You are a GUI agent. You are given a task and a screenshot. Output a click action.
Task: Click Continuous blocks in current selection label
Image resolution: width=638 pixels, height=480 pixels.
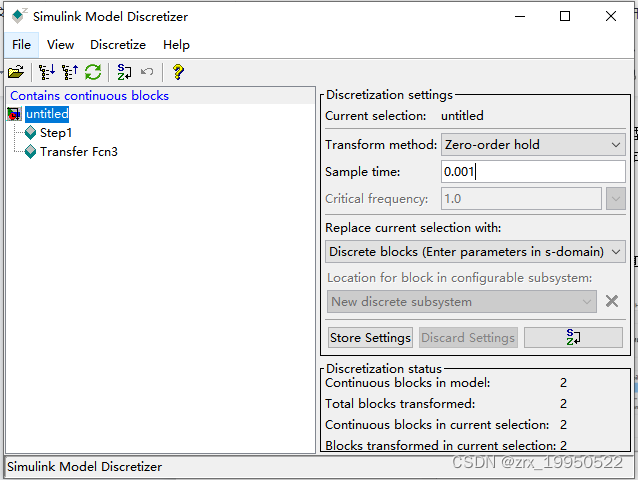tap(437, 425)
